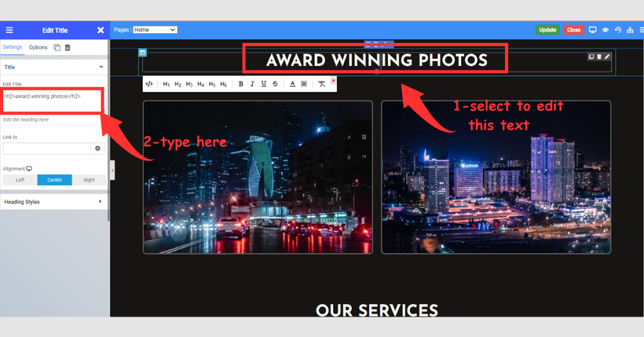Apply H4 heading format
Viewport: 644px width, 337px height.
(x=201, y=84)
